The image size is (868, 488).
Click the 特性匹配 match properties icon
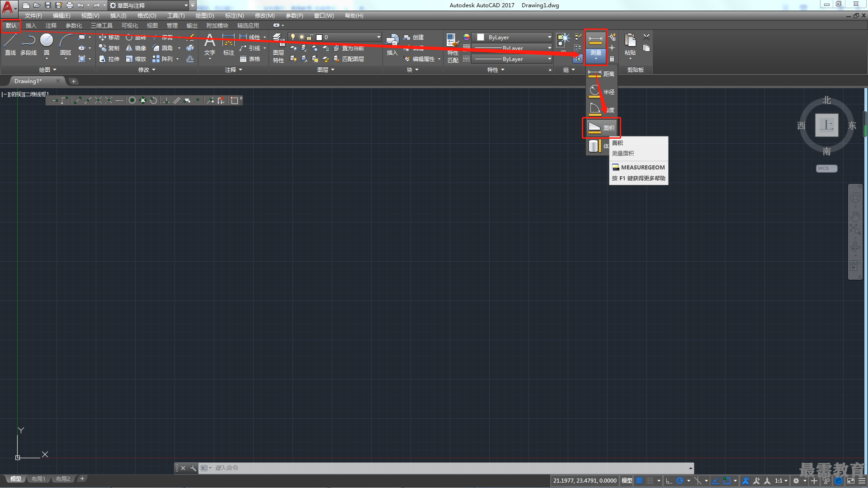pyautogui.click(x=453, y=48)
